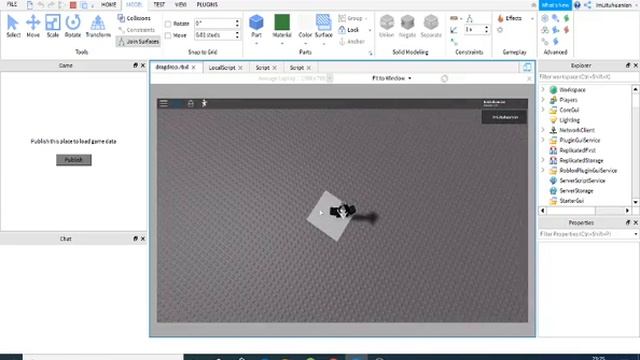The height and width of the screenshot is (360, 640).
Task: Open the Lock tool dropdown arrow
Action: tap(370, 30)
